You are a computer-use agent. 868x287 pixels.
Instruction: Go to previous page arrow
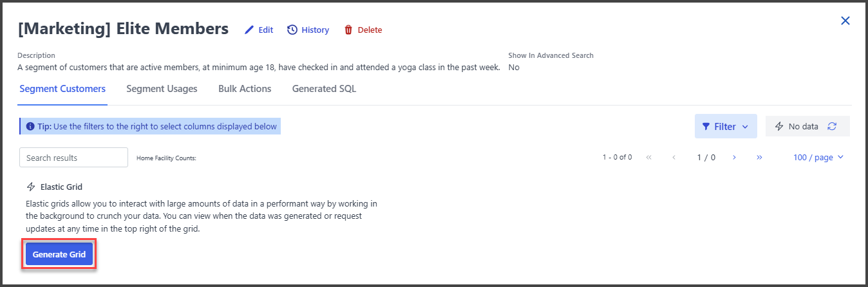[x=674, y=157]
